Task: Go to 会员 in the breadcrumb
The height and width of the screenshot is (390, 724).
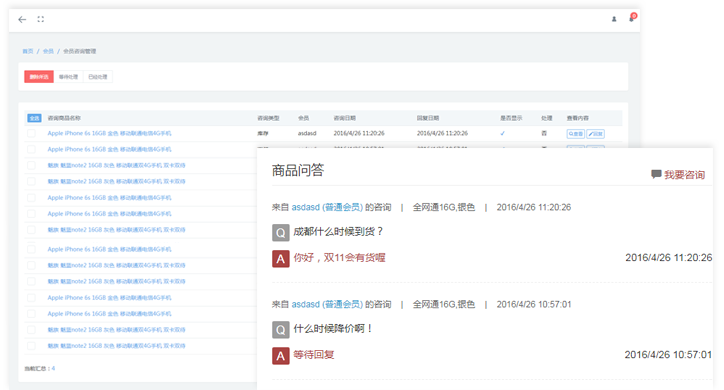Action: pos(48,51)
